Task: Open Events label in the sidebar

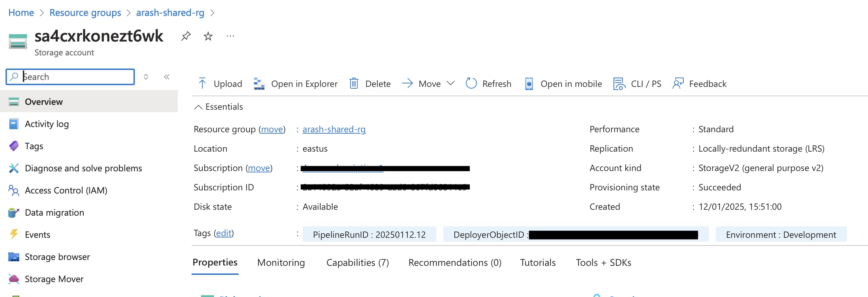Action: pyautogui.click(x=37, y=235)
